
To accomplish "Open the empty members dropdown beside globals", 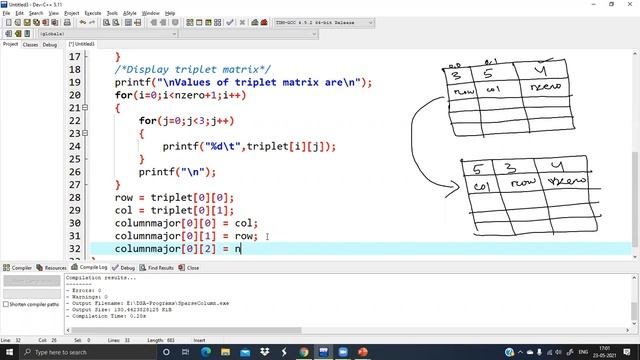I will tap(249, 34).
